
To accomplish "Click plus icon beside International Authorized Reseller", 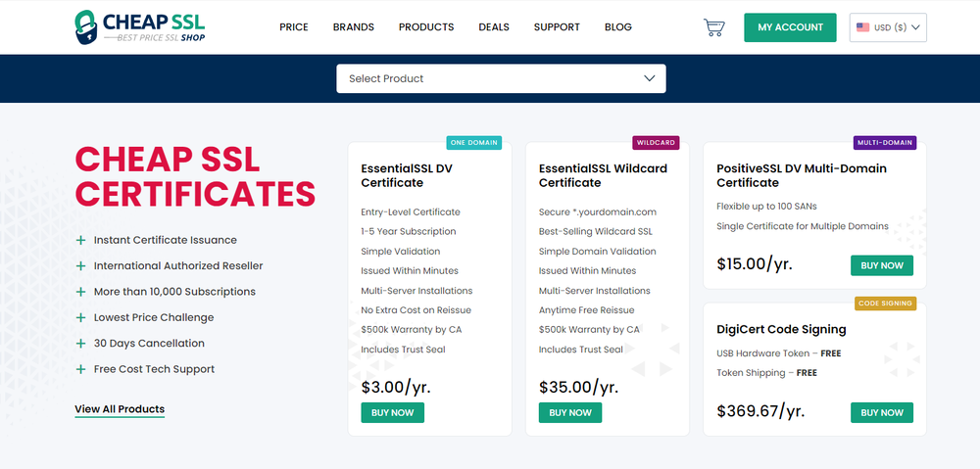I will point(80,266).
